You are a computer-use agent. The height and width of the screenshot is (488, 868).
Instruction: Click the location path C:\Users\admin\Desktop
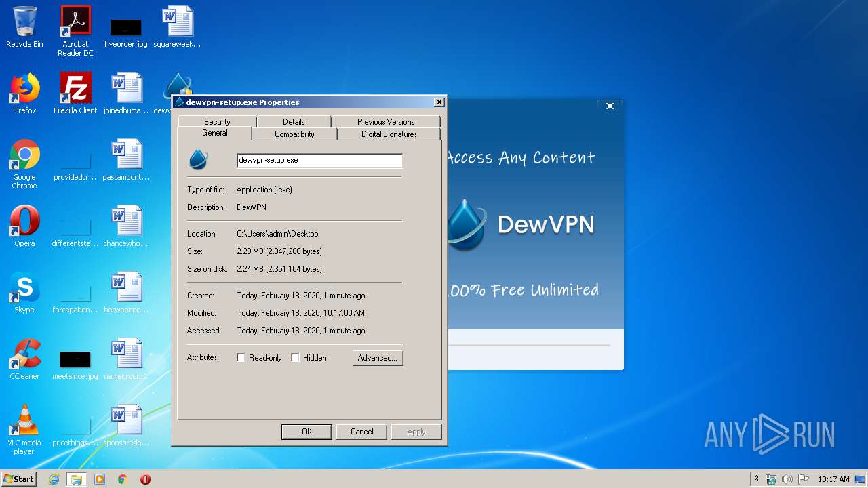click(277, 233)
